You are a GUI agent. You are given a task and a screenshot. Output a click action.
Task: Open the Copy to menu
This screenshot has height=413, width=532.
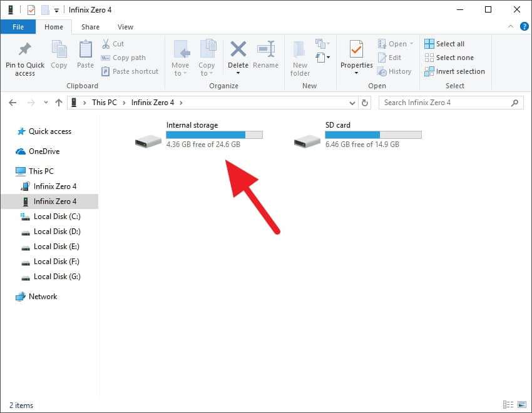point(207,58)
